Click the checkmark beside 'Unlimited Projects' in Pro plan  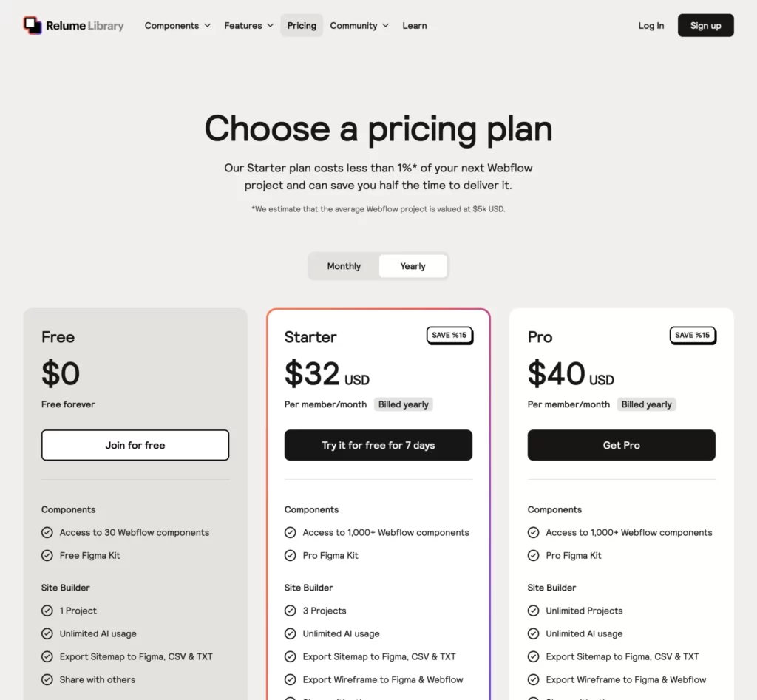(x=533, y=611)
